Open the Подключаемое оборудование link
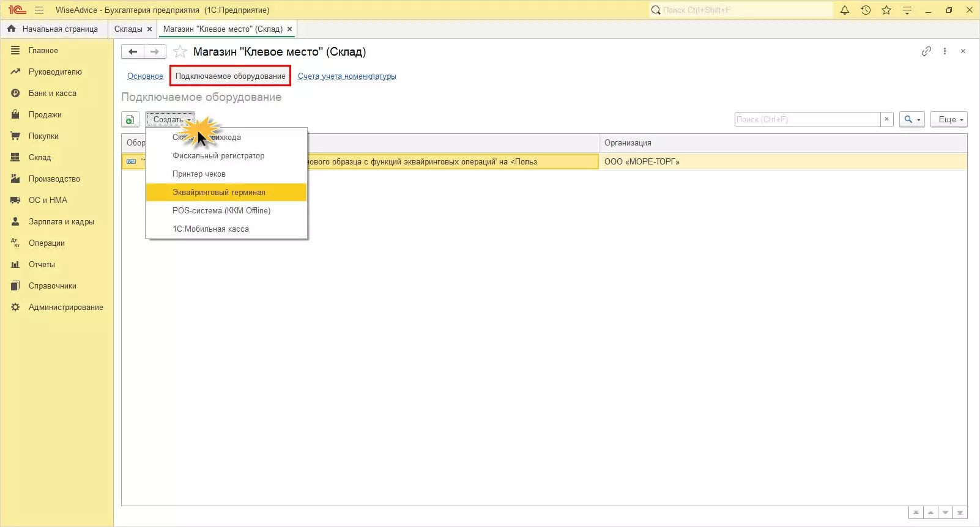 [x=231, y=76]
